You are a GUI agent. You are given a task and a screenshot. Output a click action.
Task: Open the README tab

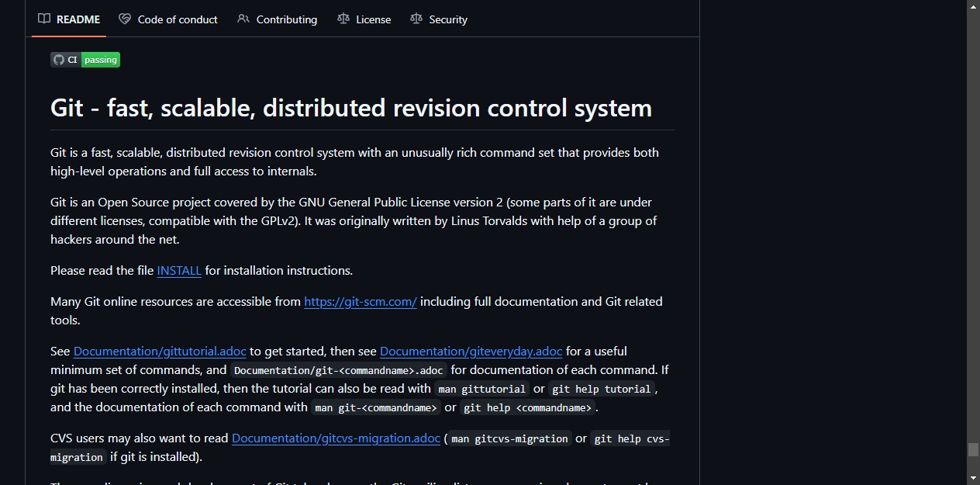pos(69,19)
